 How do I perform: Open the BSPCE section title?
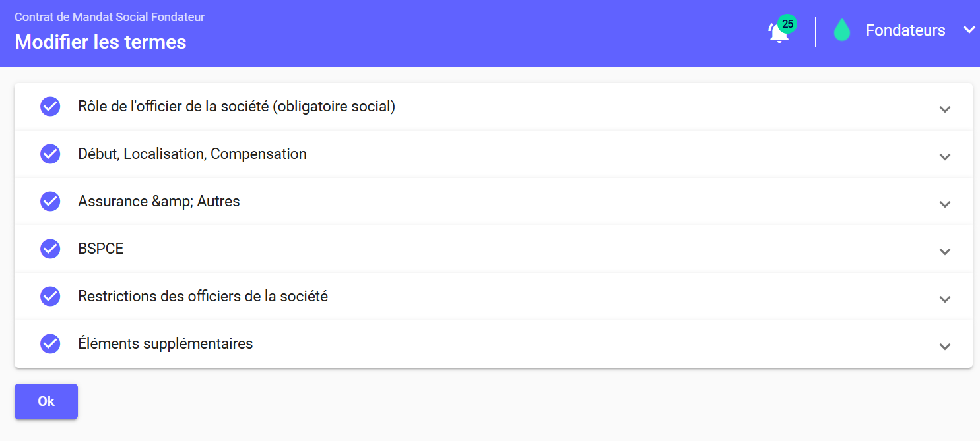pyautogui.click(x=101, y=249)
